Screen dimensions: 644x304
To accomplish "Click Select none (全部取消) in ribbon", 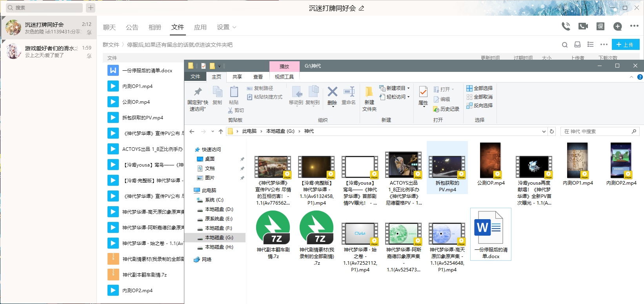I will 479,97.
